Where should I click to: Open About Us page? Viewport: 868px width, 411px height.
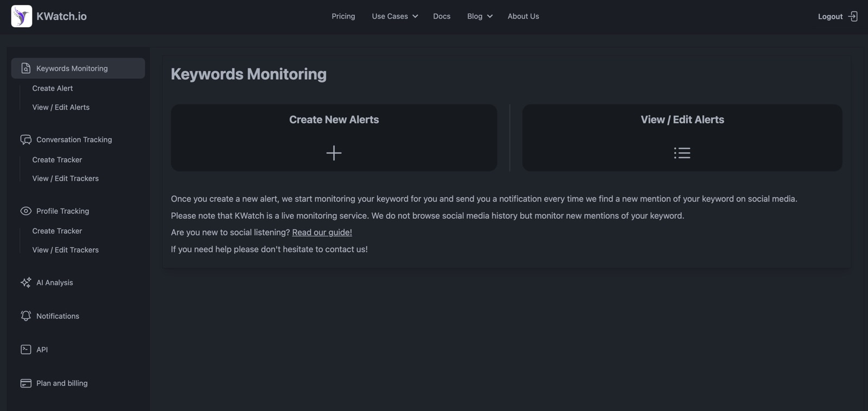pyautogui.click(x=523, y=16)
